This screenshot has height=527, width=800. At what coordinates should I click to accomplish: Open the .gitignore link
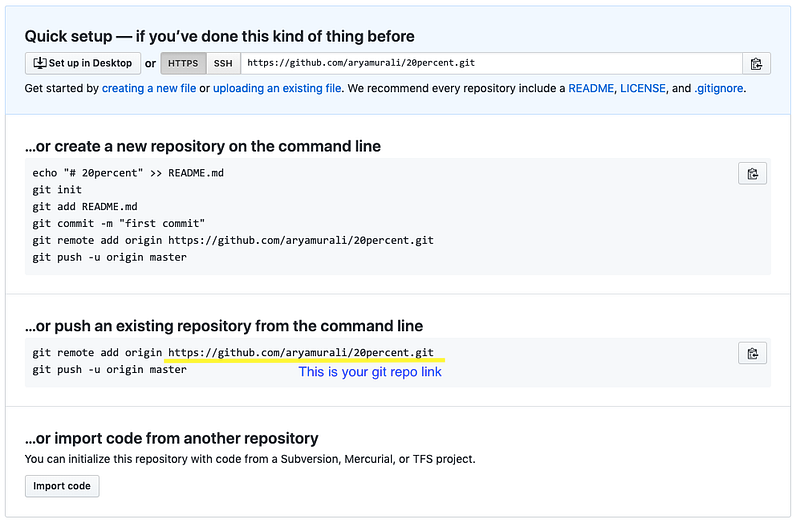(719, 88)
